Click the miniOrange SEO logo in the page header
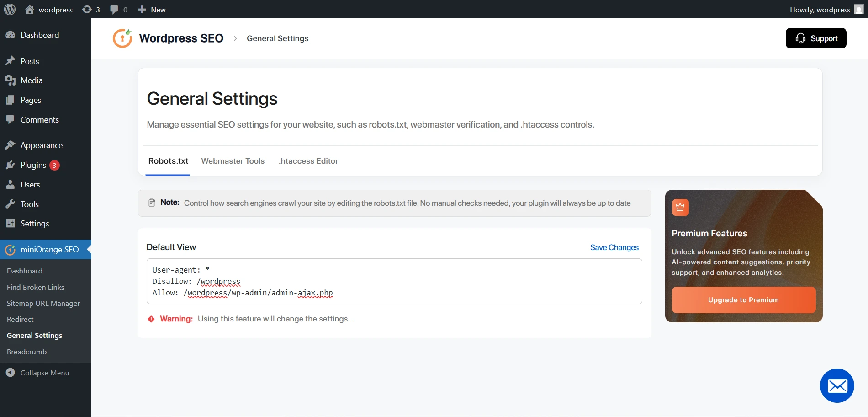The height and width of the screenshot is (417, 868). [122, 38]
